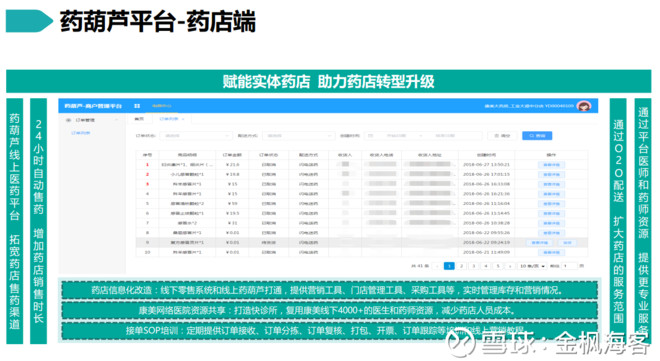View details for highlighted order row 9
Screen dimensions: 660x361
[539, 243]
